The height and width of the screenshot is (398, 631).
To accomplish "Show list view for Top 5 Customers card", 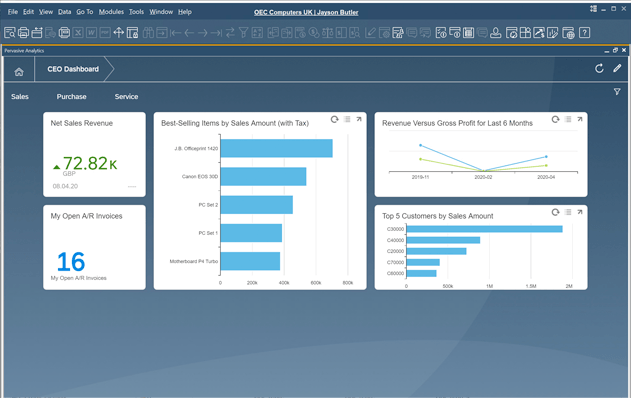I will (568, 212).
